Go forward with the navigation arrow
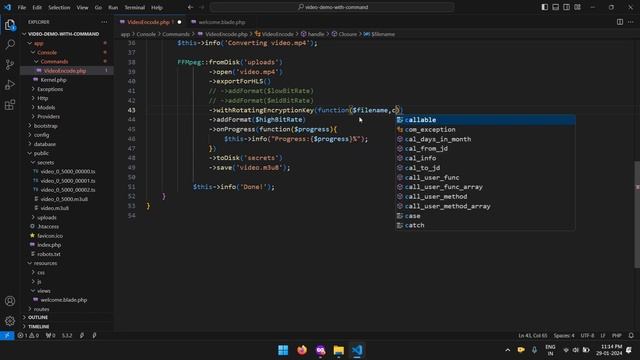640x360 pixels. point(202,7)
